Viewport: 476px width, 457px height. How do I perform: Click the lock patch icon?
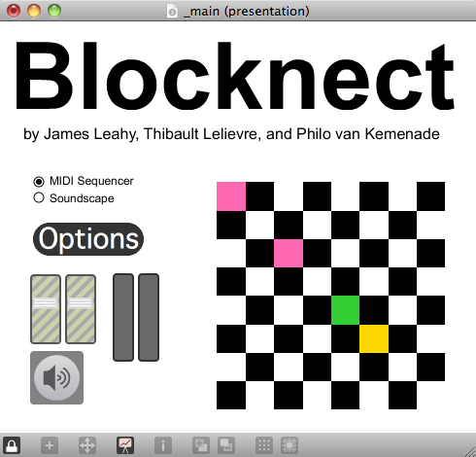point(12,445)
